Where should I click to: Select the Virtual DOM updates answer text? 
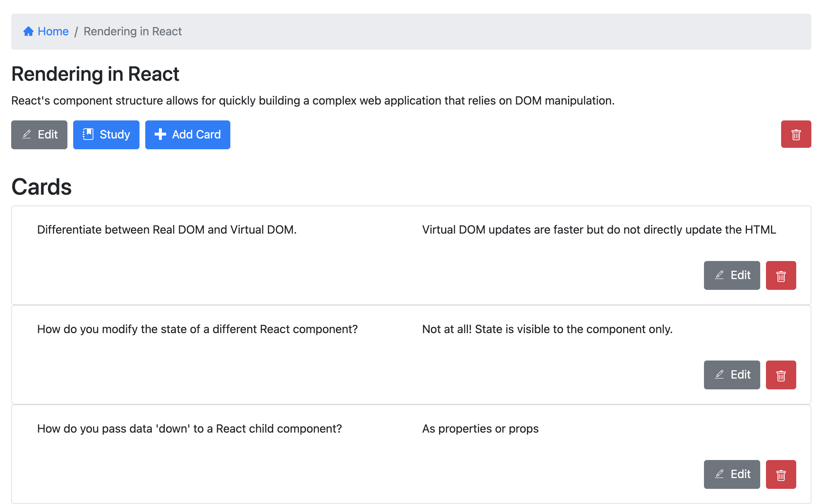pyautogui.click(x=599, y=230)
